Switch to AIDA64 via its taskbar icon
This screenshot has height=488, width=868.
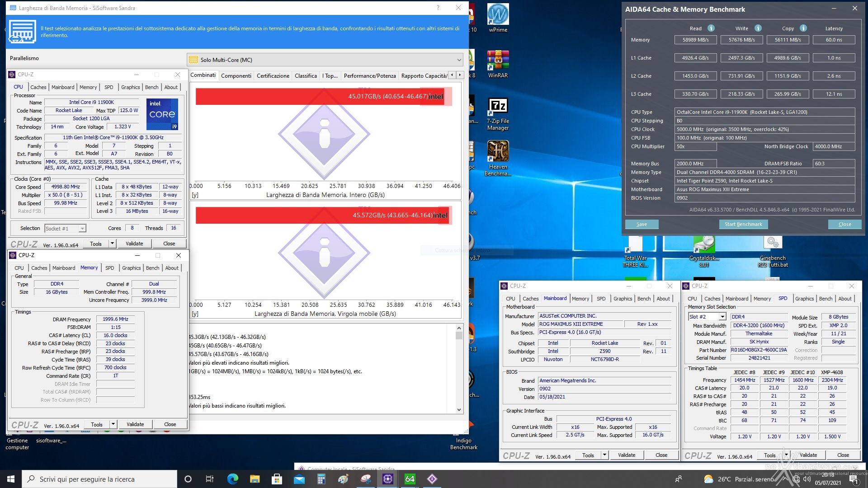coord(410,479)
